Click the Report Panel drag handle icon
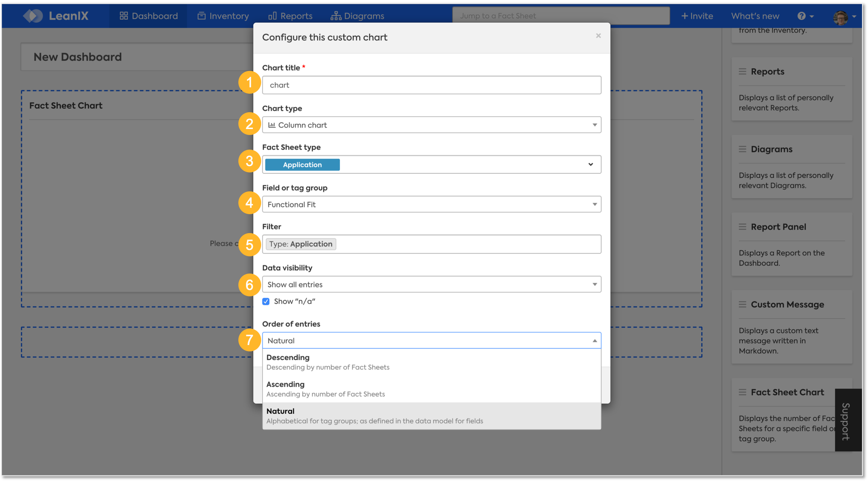Viewport: 868px width, 481px height. 742,227
